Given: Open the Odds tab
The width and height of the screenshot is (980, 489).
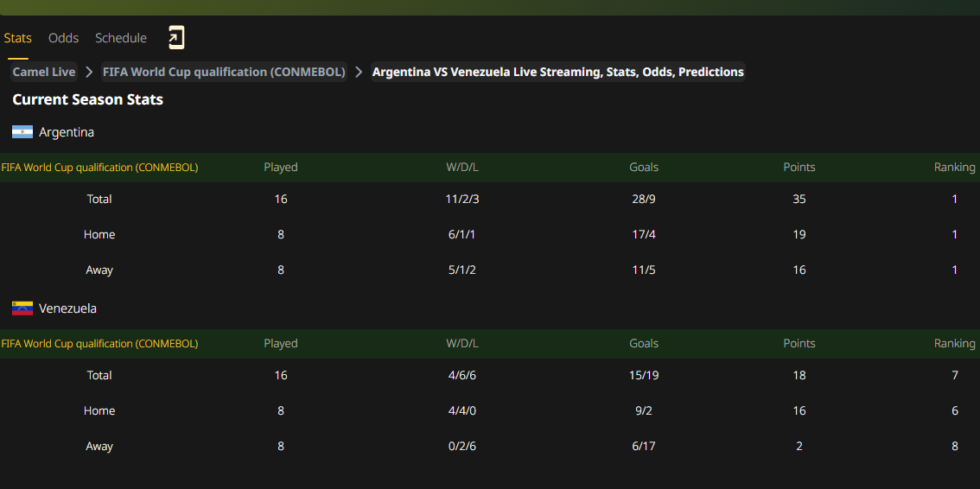Looking at the screenshot, I should tap(63, 38).
